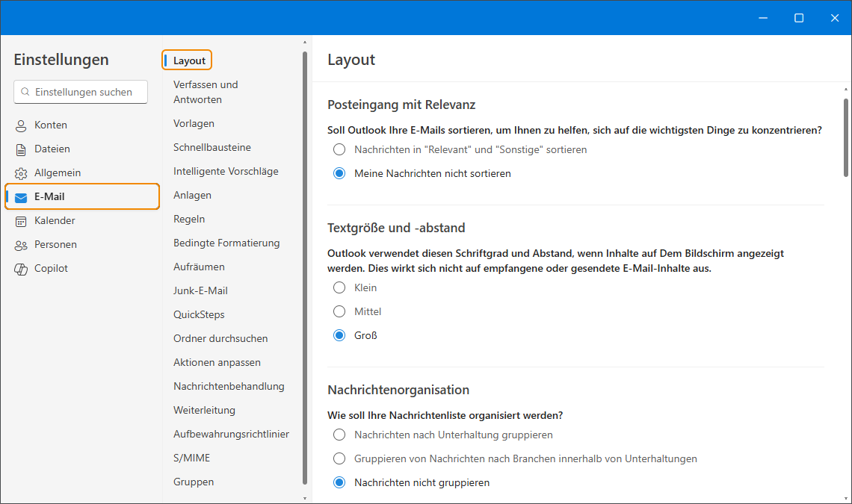Click the Kalender calendar icon

[x=21, y=221]
